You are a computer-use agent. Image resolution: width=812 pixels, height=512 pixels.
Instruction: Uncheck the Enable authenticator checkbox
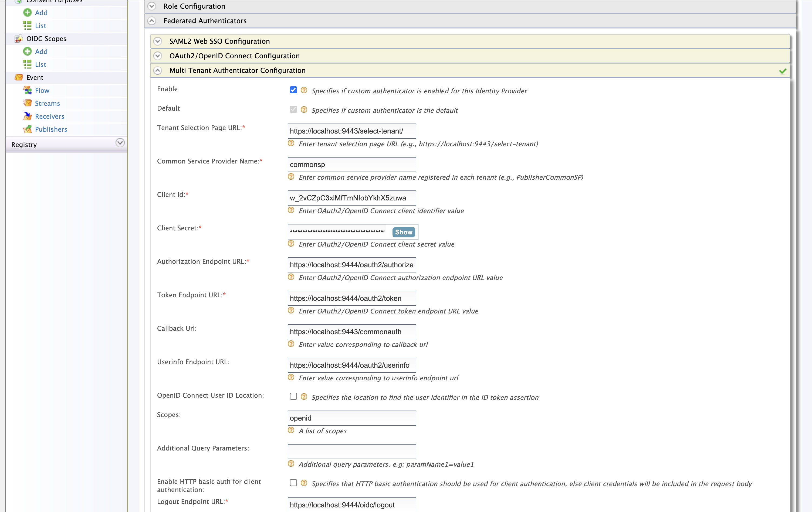(x=293, y=90)
